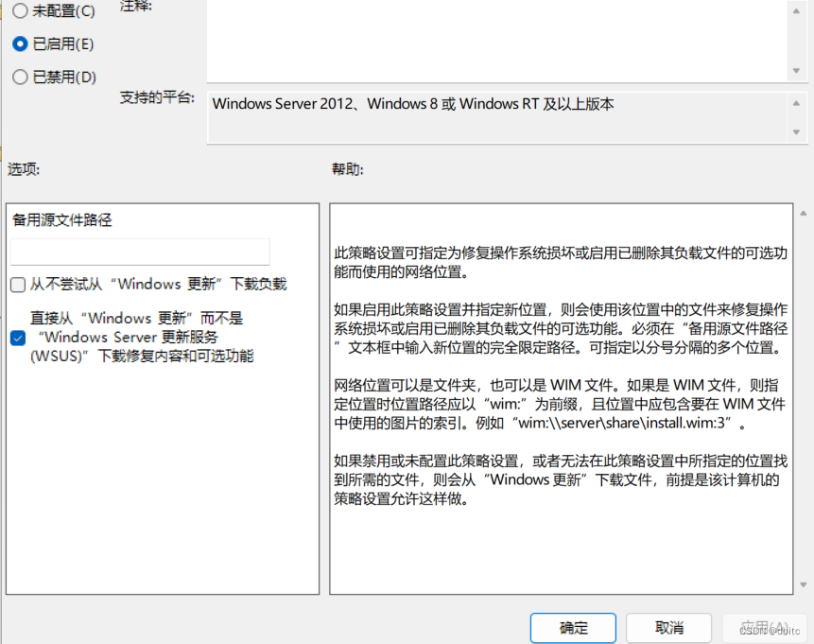Viewport: 814px width, 644px height.
Task: Click the 帮助: label
Action: (x=348, y=169)
